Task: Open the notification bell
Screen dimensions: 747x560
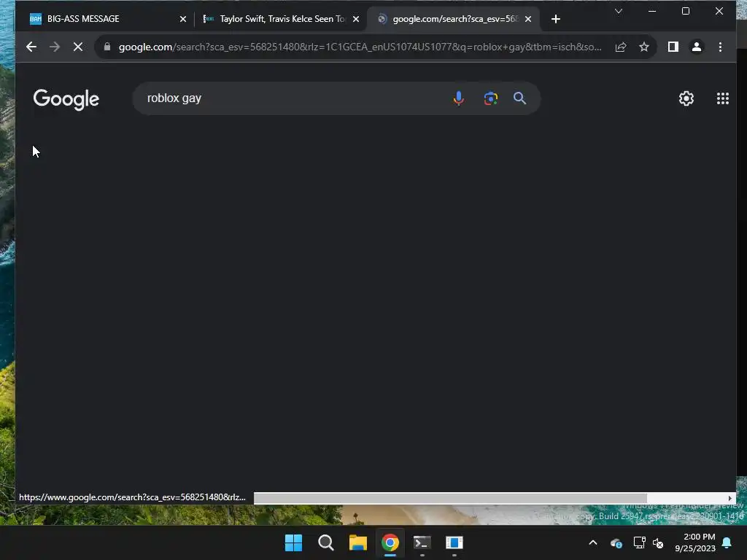Action: pyautogui.click(x=727, y=542)
